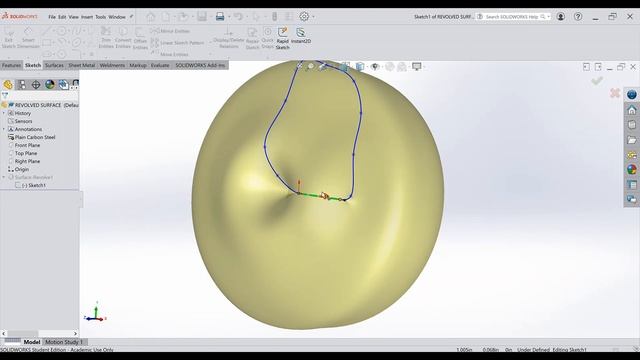Click the Undo icon
The image size is (640, 360).
pyautogui.click(x=238, y=17)
